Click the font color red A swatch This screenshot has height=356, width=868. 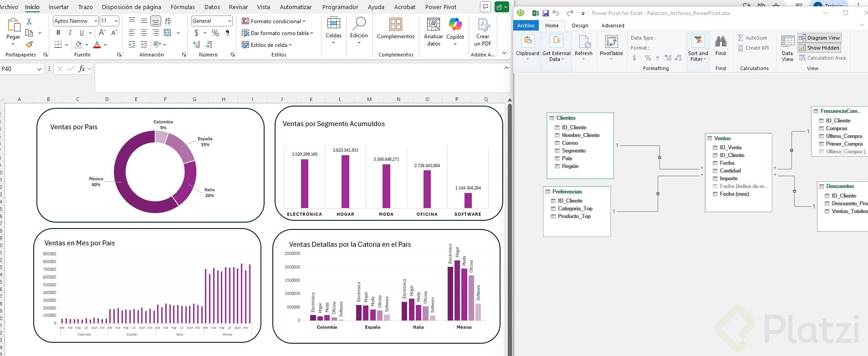tap(97, 45)
